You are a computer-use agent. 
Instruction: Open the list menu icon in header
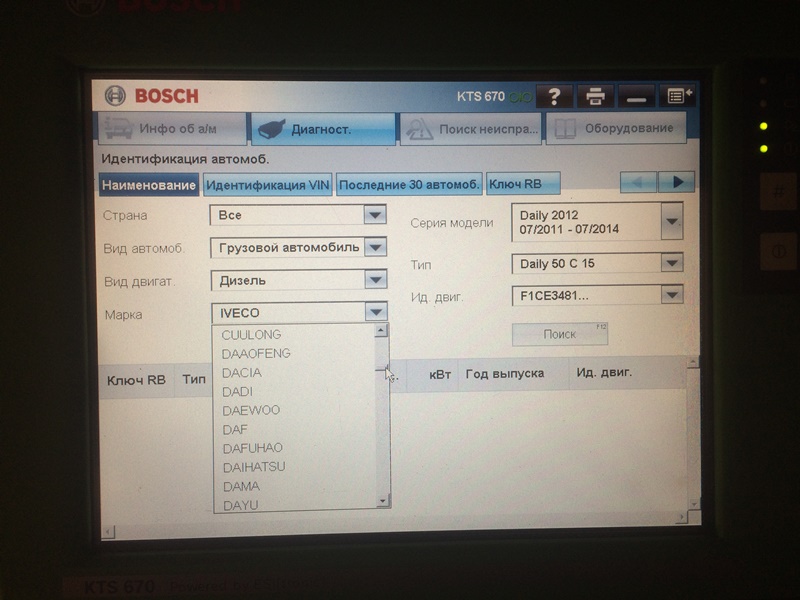(677, 95)
